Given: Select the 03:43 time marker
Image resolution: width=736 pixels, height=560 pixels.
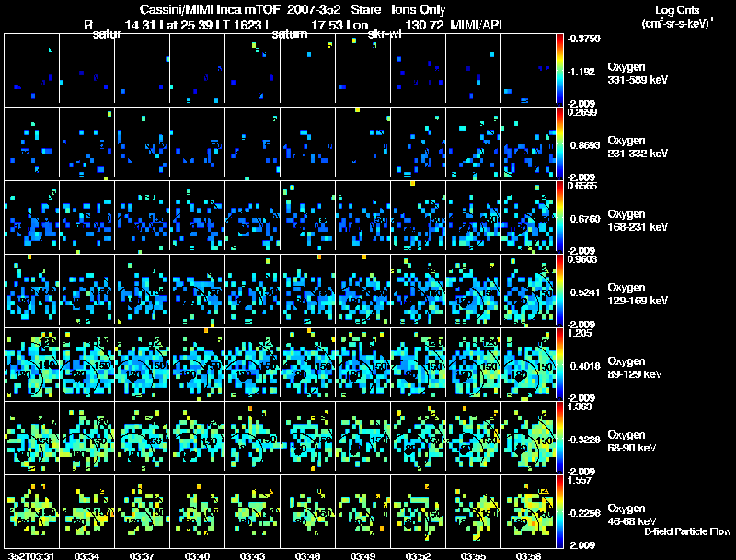Looking at the screenshot, I should 252,554.
